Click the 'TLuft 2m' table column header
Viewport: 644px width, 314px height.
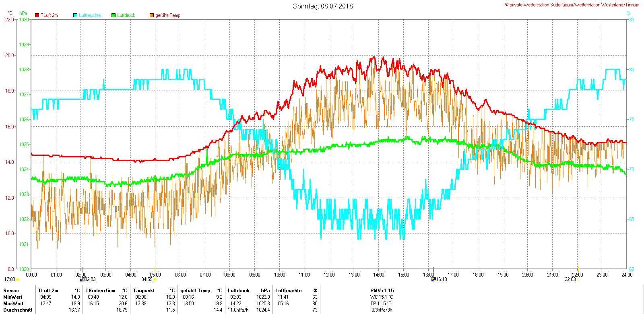point(48,291)
